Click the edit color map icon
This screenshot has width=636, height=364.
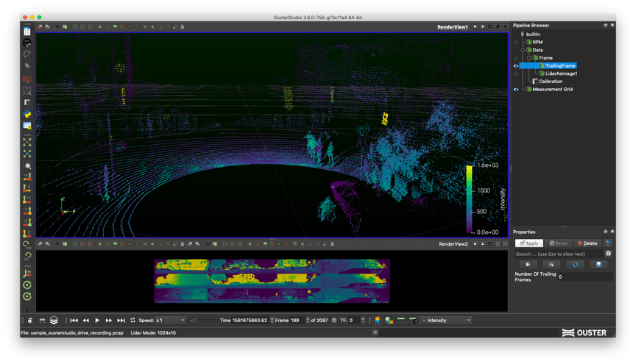click(x=389, y=320)
